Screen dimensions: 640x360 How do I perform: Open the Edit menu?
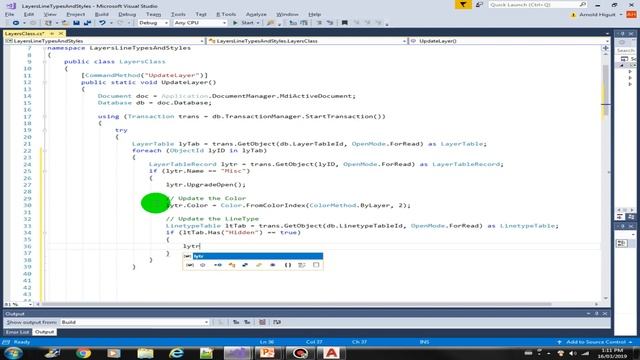29,14
